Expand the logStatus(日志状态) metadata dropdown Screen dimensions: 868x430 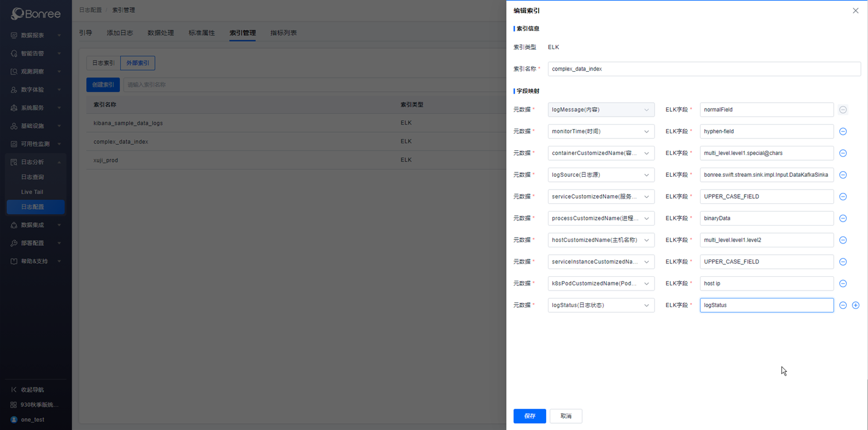point(601,305)
